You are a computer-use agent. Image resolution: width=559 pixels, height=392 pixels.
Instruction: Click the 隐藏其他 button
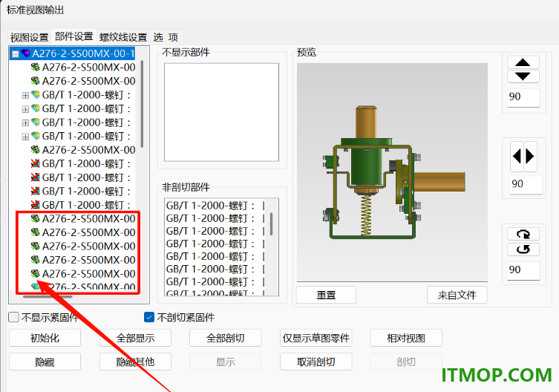click(135, 362)
